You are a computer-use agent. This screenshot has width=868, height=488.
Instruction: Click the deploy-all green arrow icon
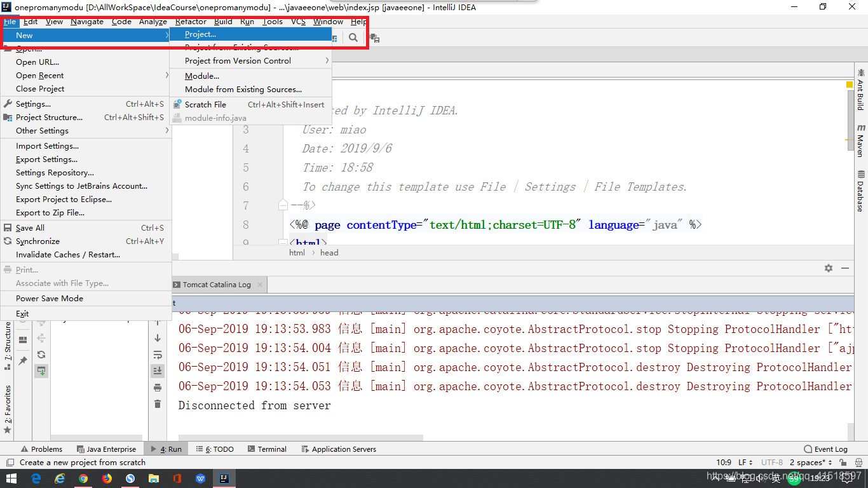[41, 370]
